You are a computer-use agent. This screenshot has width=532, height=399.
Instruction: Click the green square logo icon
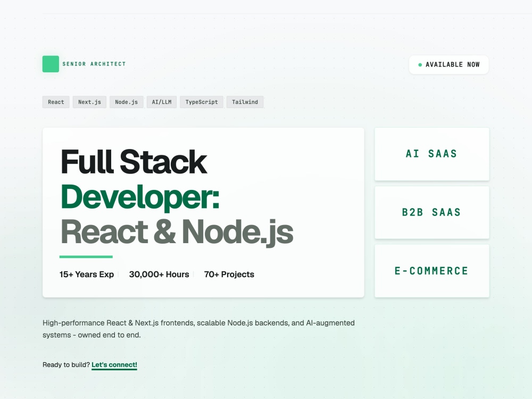pos(51,64)
